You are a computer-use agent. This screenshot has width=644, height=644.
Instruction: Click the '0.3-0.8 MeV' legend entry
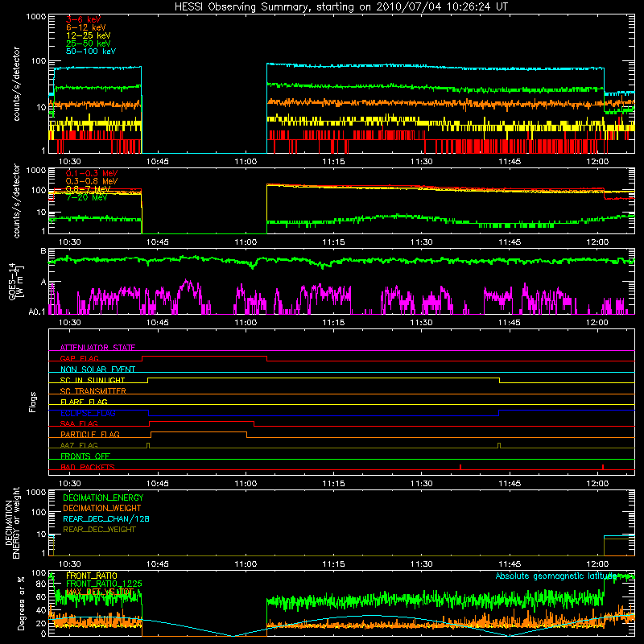point(92,181)
